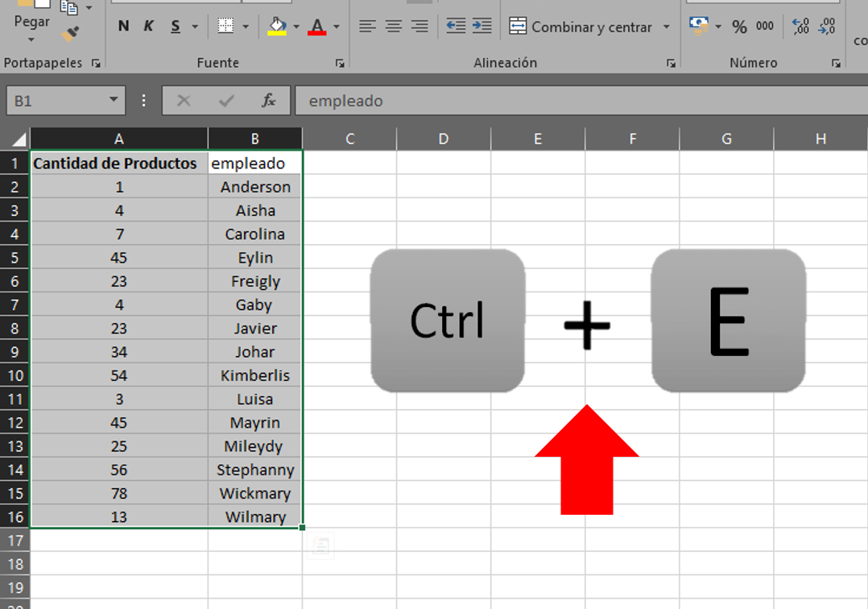Image resolution: width=868 pixels, height=609 pixels.
Task: Select cell containing Anderson
Action: click(254, 187)
